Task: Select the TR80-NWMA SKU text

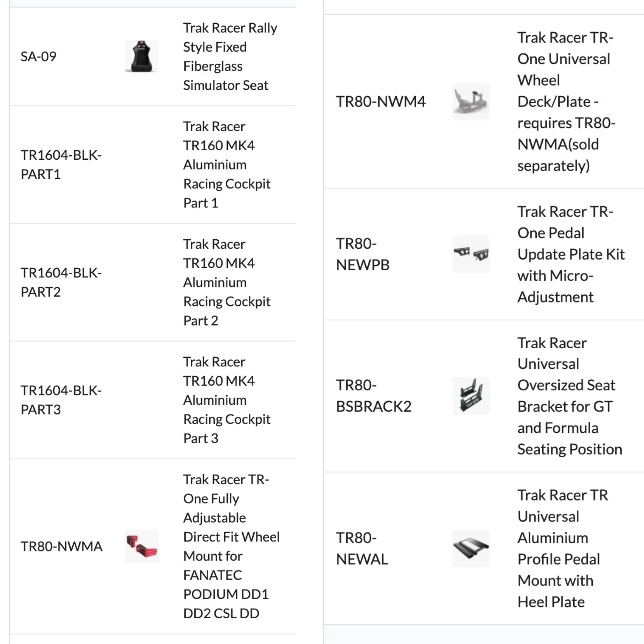Action: pyautogui.click(x=62, y=546)
